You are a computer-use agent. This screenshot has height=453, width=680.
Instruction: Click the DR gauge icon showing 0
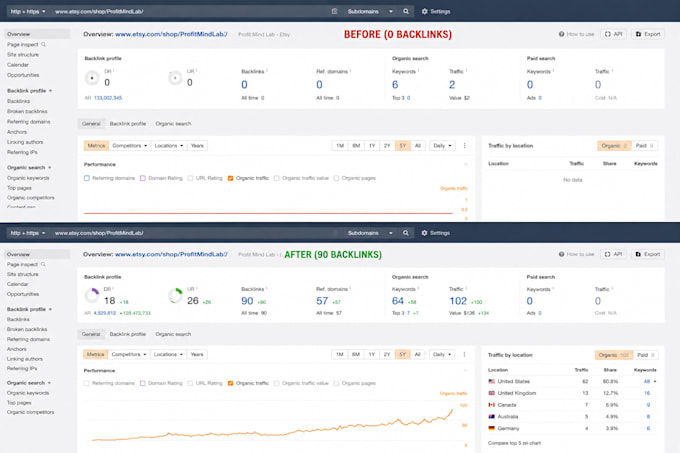[x=92, y=78]
